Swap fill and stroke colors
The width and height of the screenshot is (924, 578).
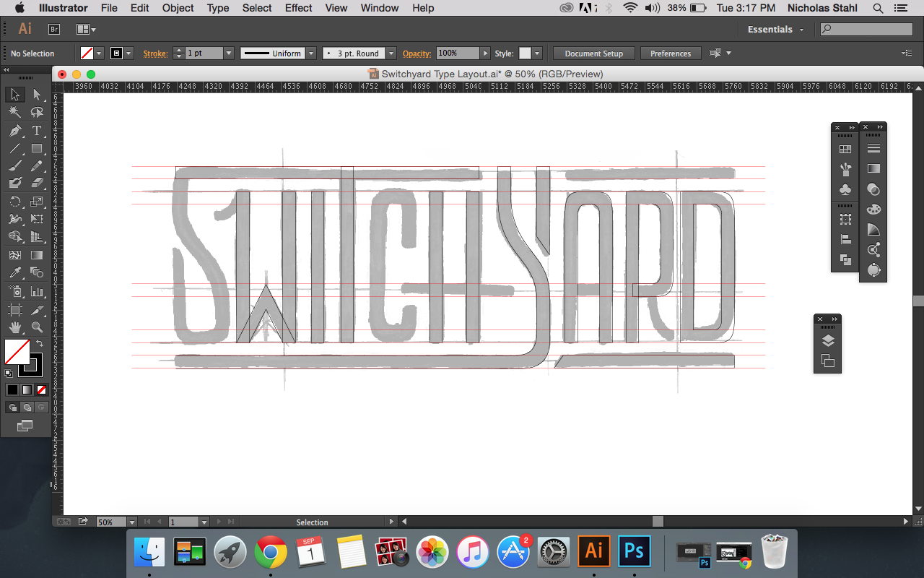(x=40, y=343)
